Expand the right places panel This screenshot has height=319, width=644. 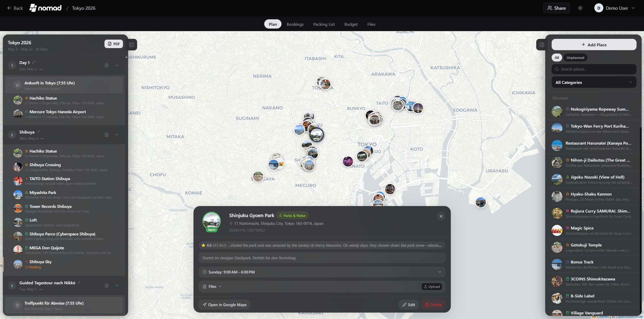pos(542,45)
